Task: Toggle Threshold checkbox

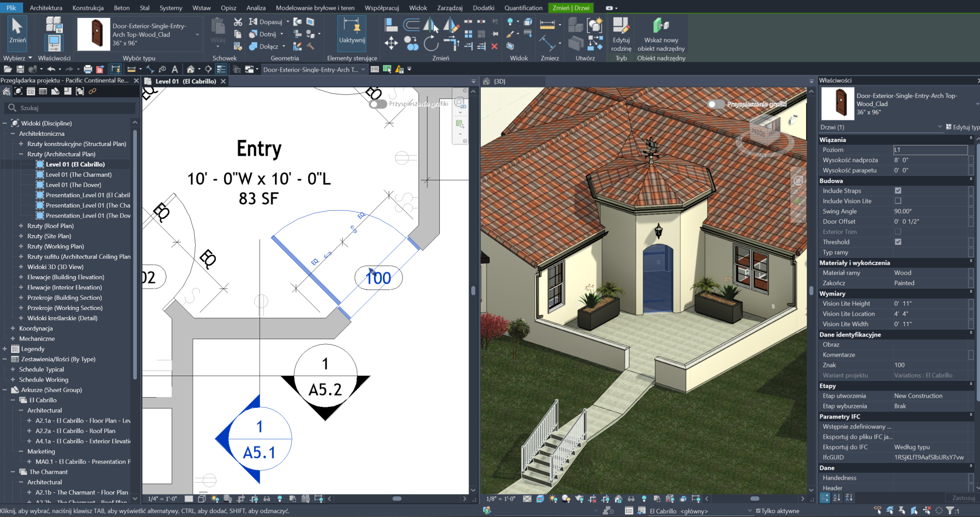Action: click(898, 242)
